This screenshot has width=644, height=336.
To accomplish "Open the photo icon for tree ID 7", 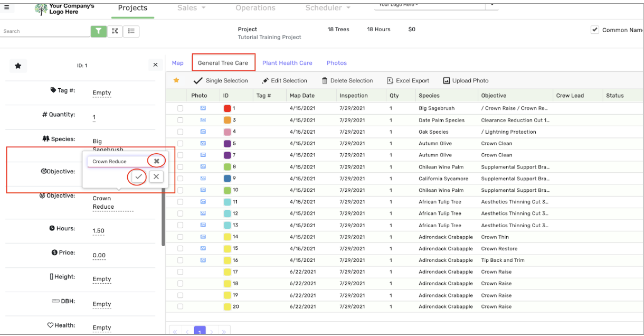I will click(x=203, y=155).
